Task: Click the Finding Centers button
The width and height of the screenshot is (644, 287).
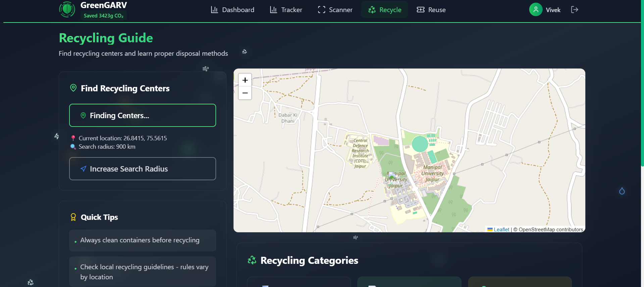Action: click(143, 115)
